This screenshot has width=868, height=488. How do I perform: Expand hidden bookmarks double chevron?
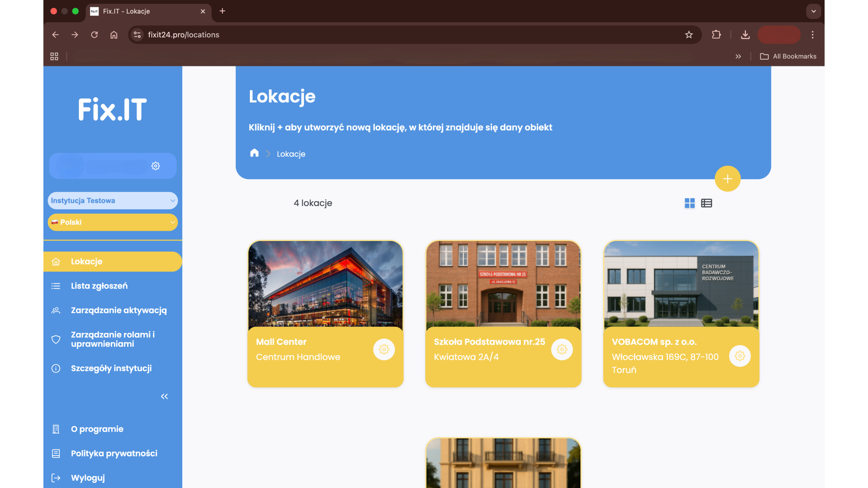pyautogui.click(x=738, y=56)
